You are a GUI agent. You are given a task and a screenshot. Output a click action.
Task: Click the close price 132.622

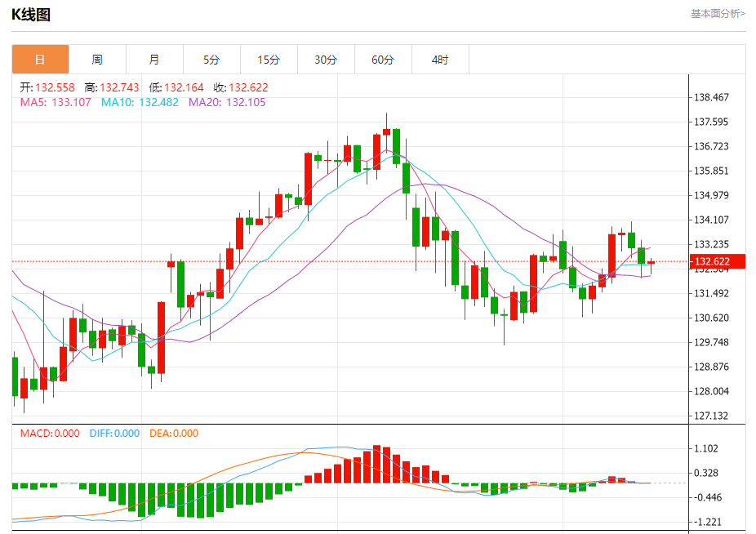tap(248, 87)
